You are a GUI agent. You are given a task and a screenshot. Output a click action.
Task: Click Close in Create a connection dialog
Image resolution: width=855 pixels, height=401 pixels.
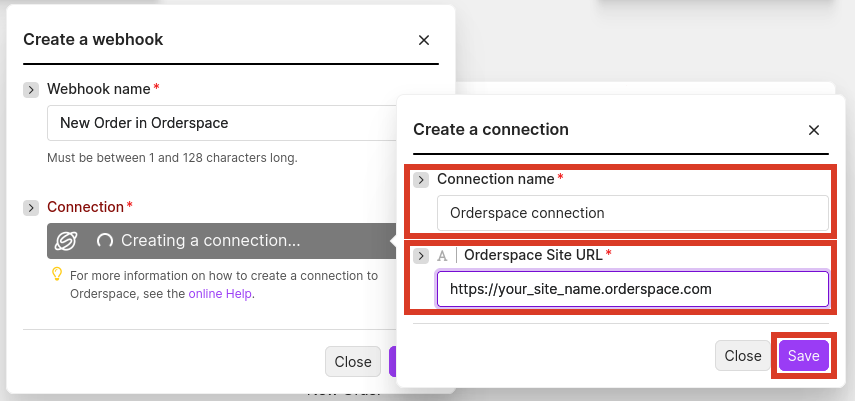743,356
